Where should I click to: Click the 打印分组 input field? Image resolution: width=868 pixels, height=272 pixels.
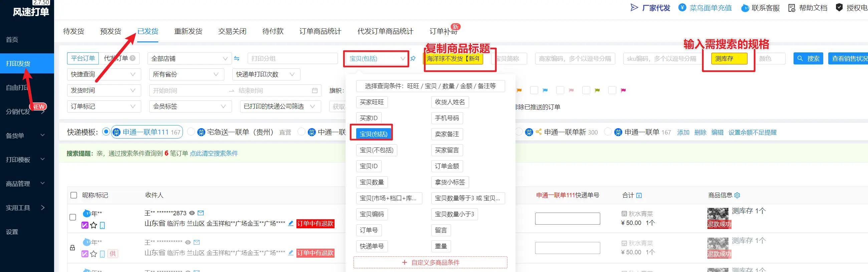(292, 59)
